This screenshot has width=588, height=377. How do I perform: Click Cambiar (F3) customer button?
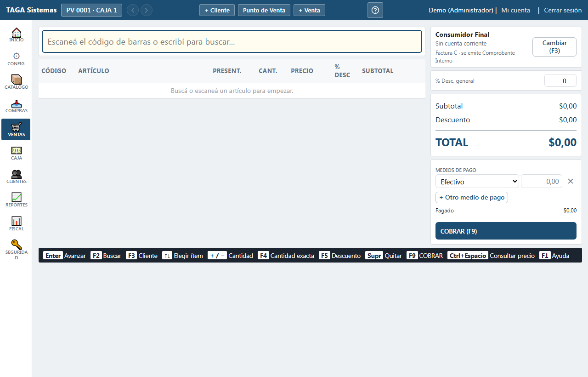tap(554, 47)
